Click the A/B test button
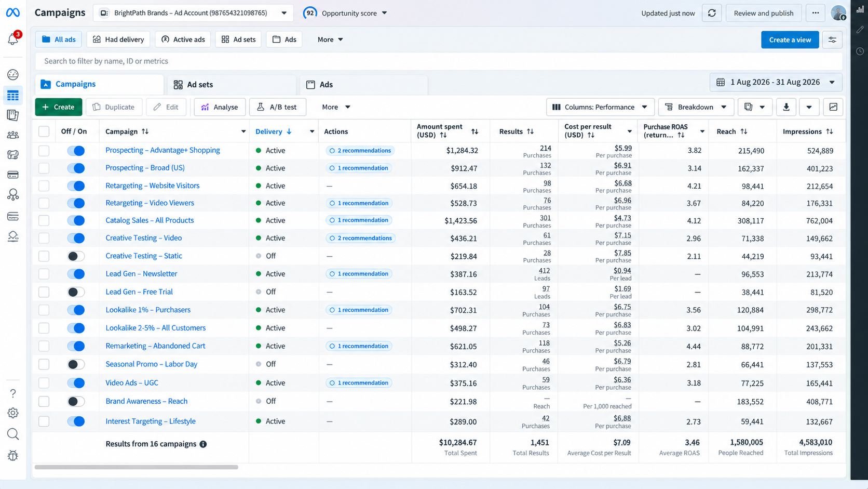Image resolution: width=868 pixels, height=489 pixels. (277, 107)
